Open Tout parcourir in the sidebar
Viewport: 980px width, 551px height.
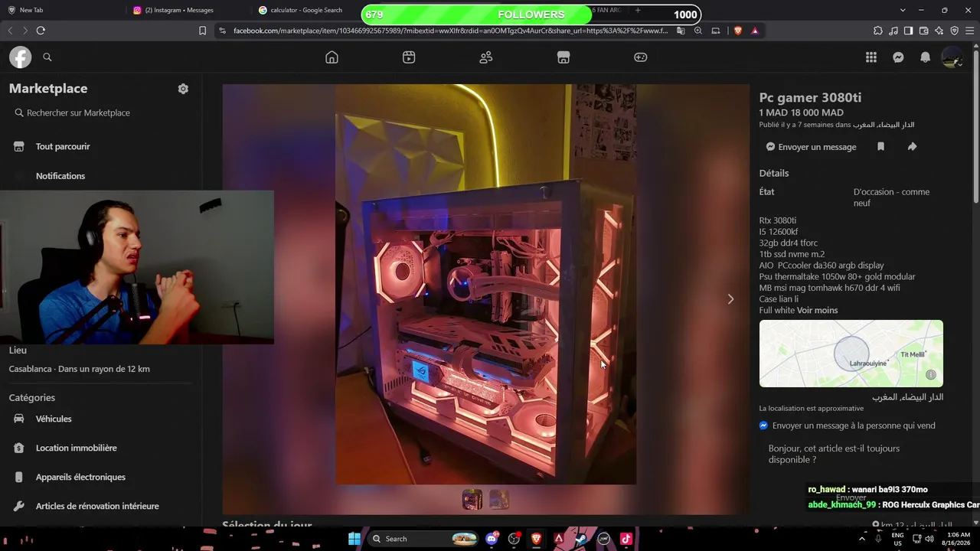63,146
